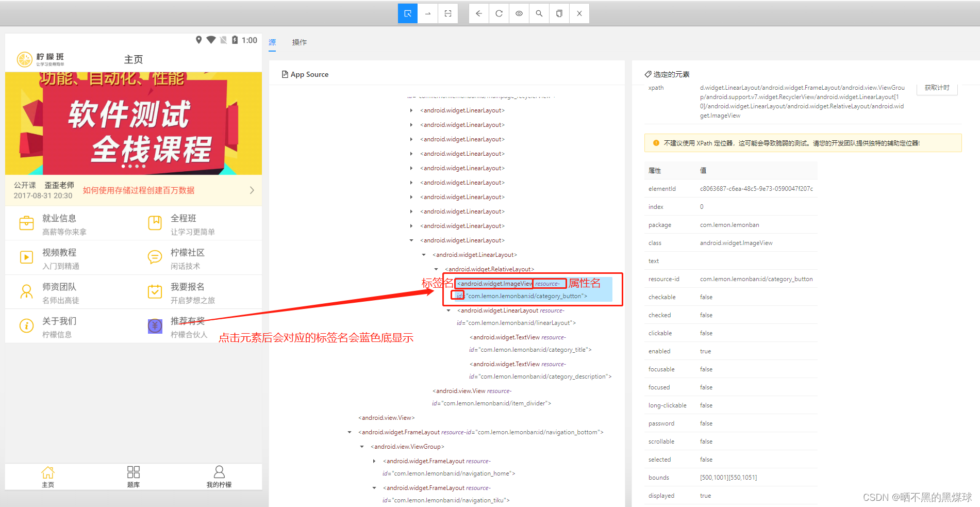The width and height of the screenshot is (980, 507).
Task: Click the elementId value c8063687-c6ea-48c5
Action: pyautogui.click(x=756, y=189)
